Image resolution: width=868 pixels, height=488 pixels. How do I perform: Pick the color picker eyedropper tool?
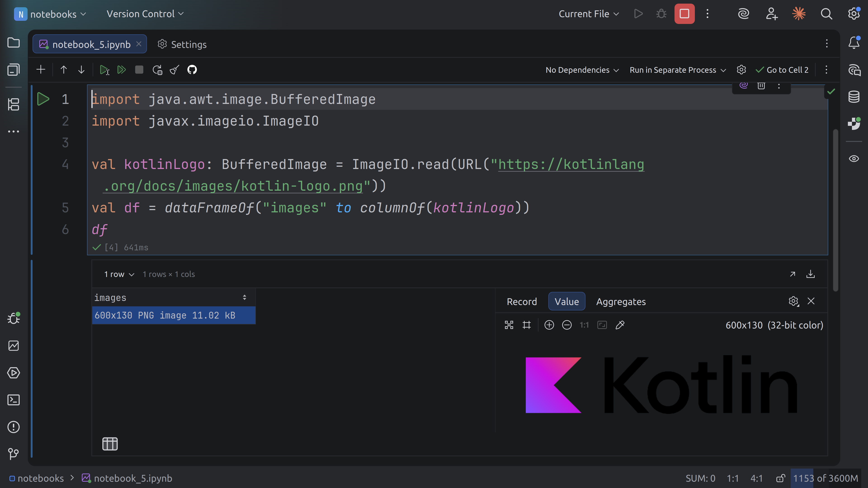tap(620, 325)
